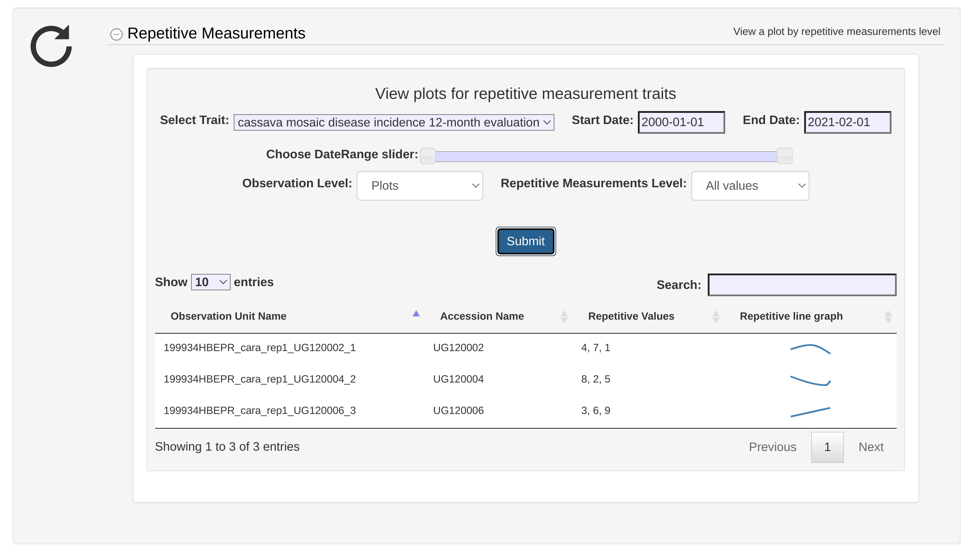Image resolution: width=975 pixels, height=560 pixels.
Task: Grab the left DateRange slider handle
Action: point(428,156)
